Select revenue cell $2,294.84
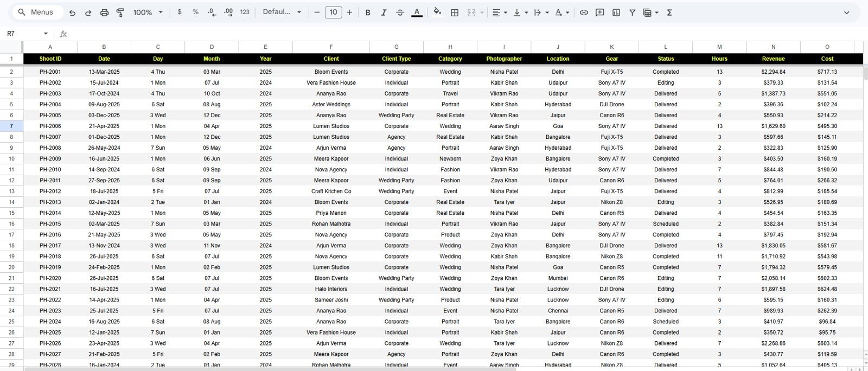The height and width of the screenshot is (371, 868). pyautogui.click(x=773, y=72)
